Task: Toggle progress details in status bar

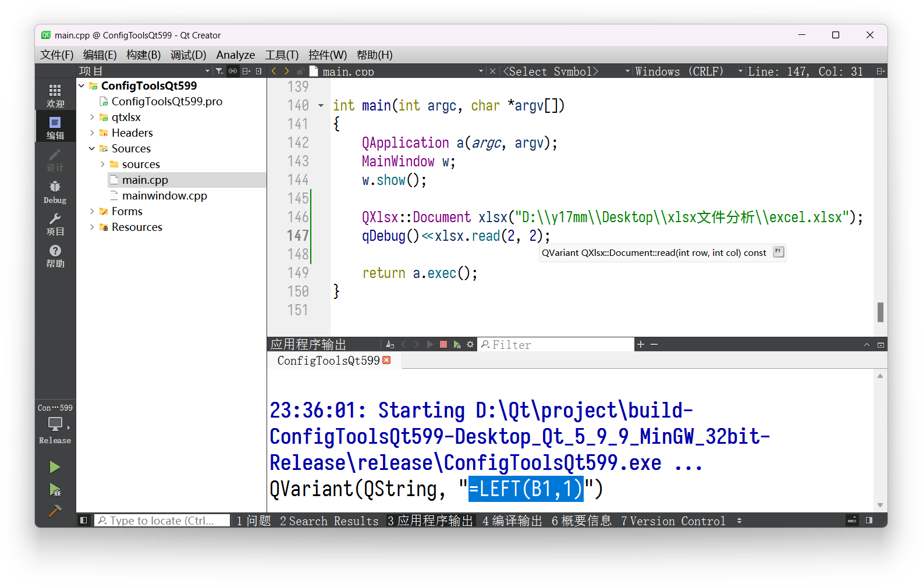Action: [852, 521]
